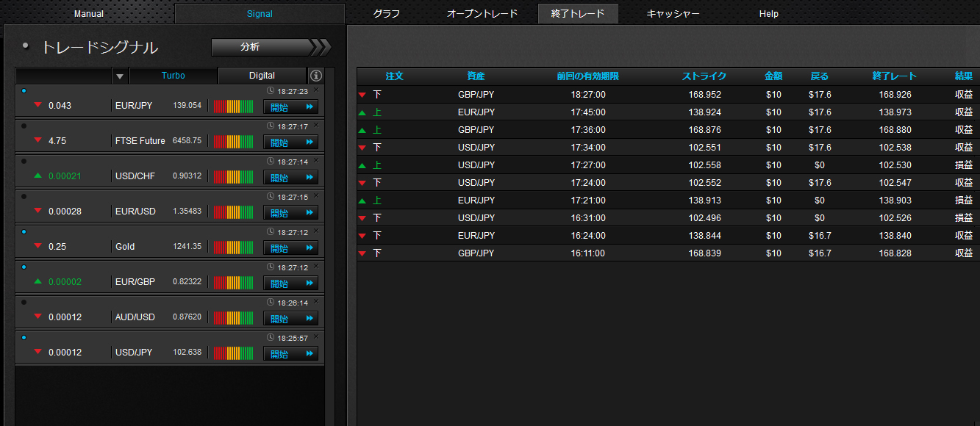Switch to the Manual tab
Screen dimensions: 980x426
pyautogui.click(x=89, y=14)
